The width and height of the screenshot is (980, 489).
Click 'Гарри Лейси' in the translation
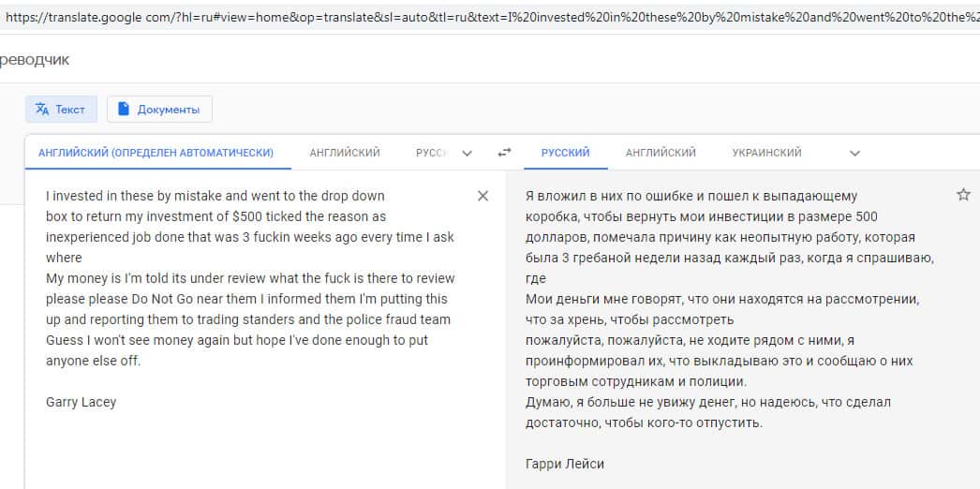(565, 464)
